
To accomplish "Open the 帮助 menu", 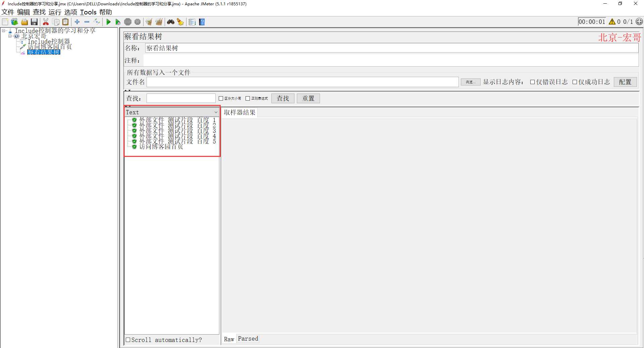I will click(106, 12).
